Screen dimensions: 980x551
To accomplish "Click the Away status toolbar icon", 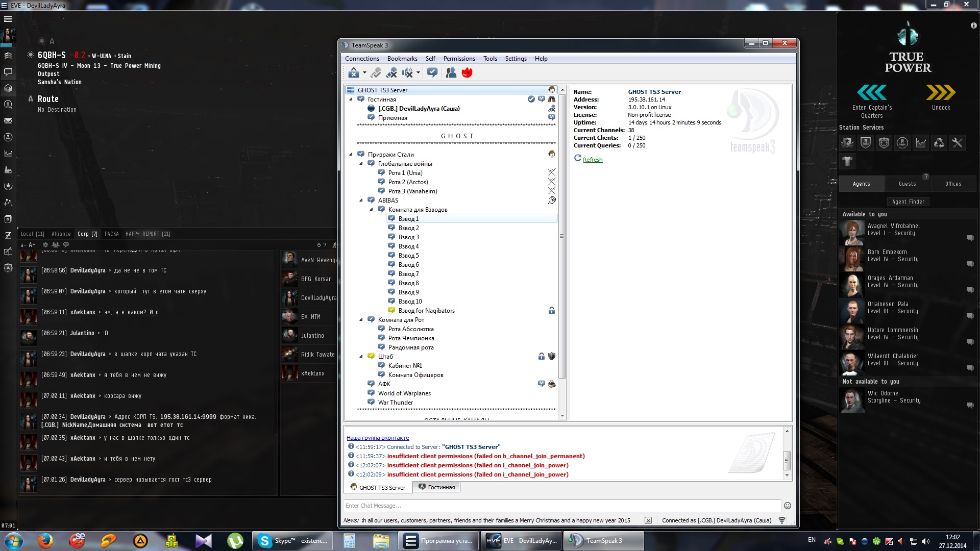I will (x=353, y=73).
